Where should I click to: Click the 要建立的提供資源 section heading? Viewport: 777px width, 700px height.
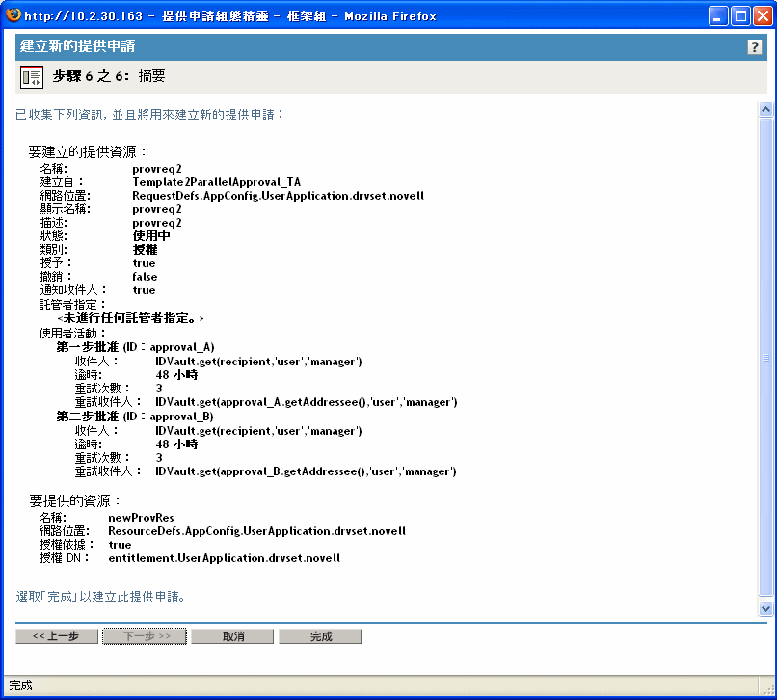coord(87,151)
